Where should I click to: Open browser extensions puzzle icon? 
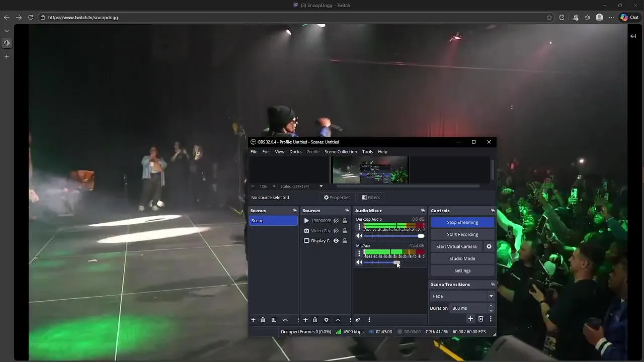click(x=562, y=17)
